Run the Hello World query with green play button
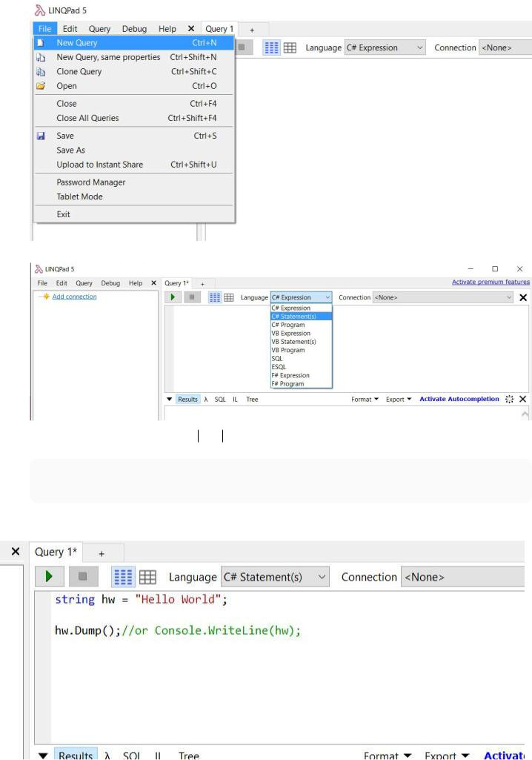This screenshot has width=532, height=760. (49, 577)
